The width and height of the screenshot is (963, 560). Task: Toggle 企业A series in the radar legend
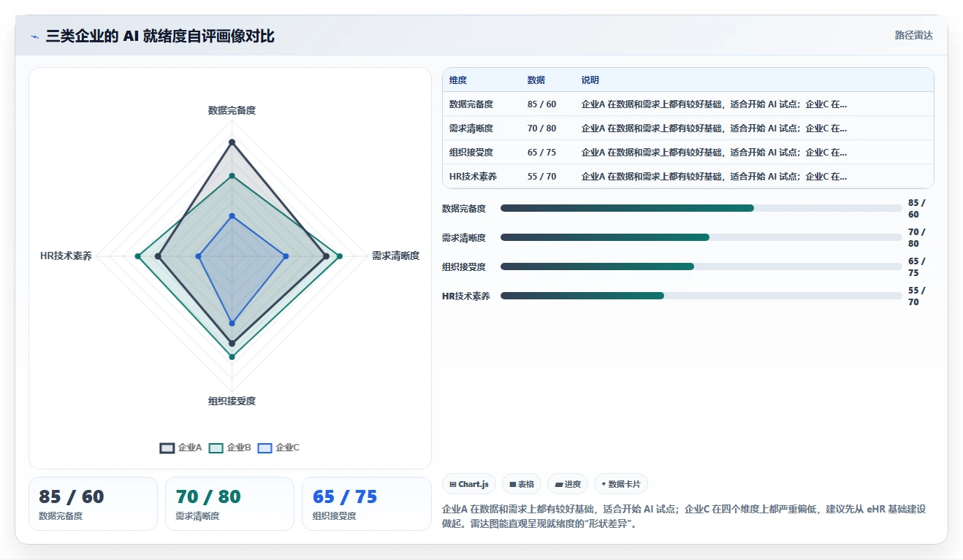(181, 448)
